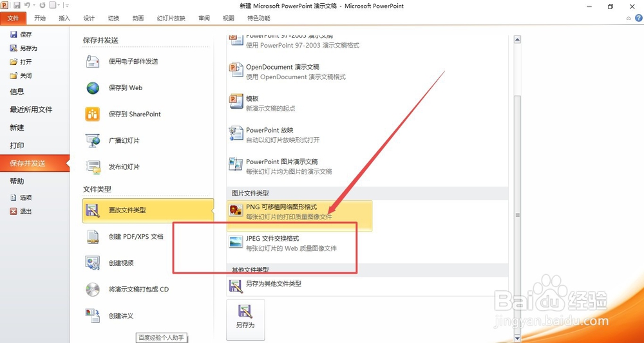Select 保存并发送 in the backstage menu

tap(35, 163)
